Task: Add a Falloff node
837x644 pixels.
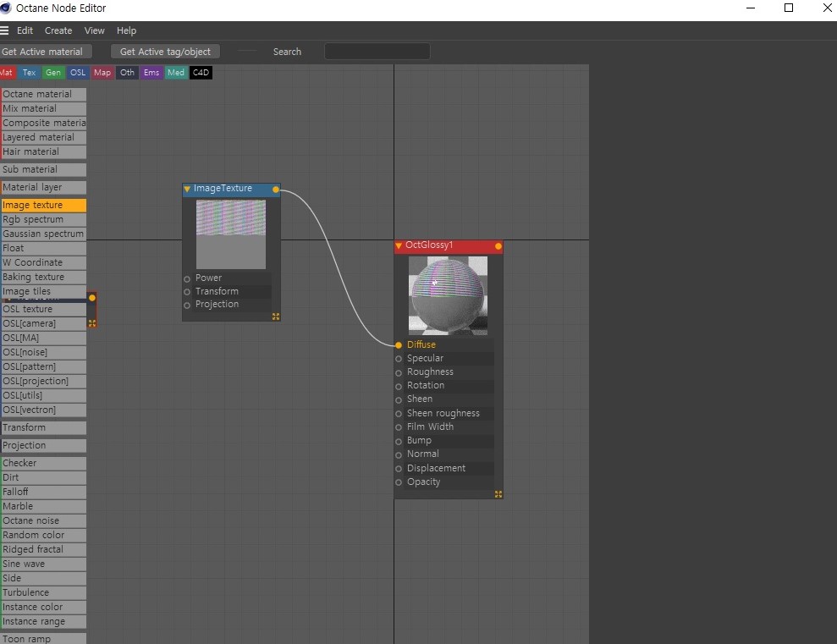Action: click(43, 493)
